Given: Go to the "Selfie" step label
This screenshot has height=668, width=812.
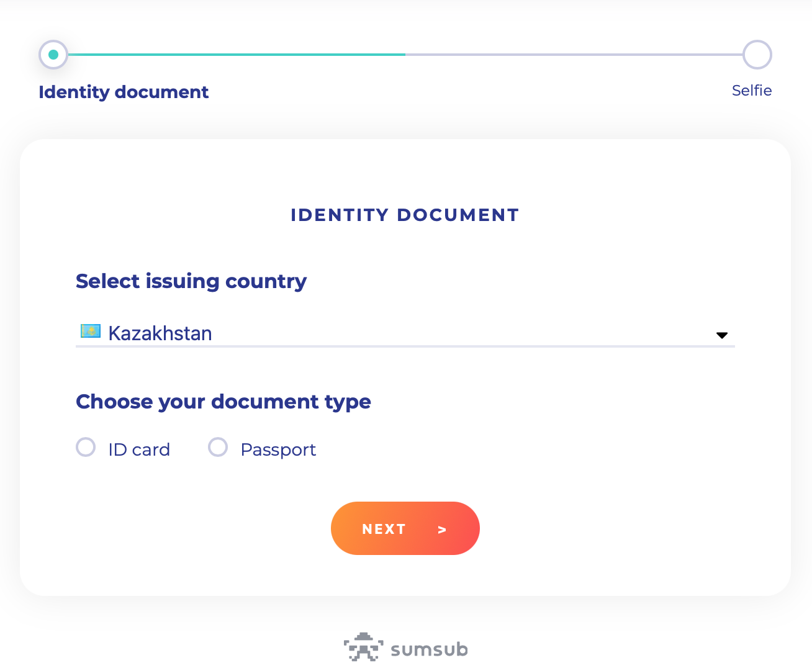Looking at the screenshot, I should (x=751, y=91).
